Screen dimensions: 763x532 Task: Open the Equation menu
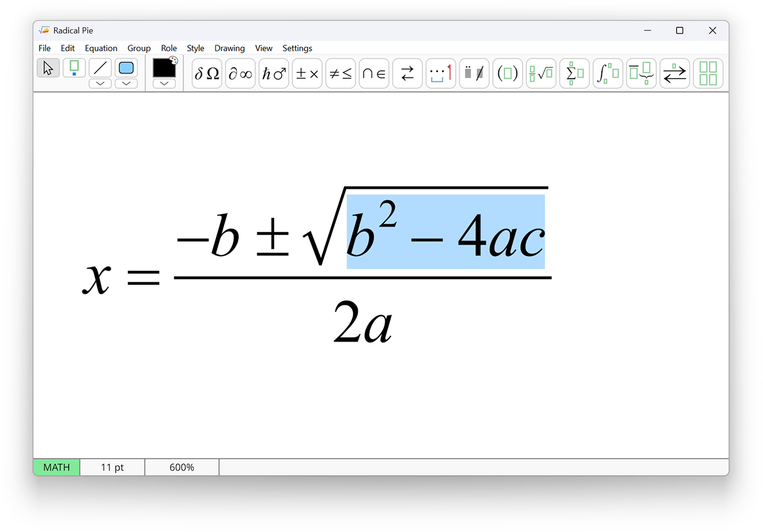click(101, 48)
